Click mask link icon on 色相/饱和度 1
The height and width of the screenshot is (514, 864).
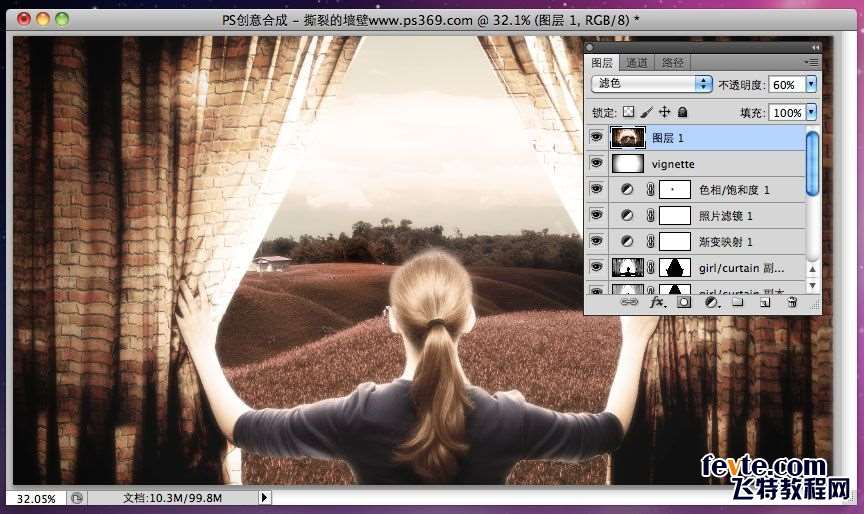(650, 190)
